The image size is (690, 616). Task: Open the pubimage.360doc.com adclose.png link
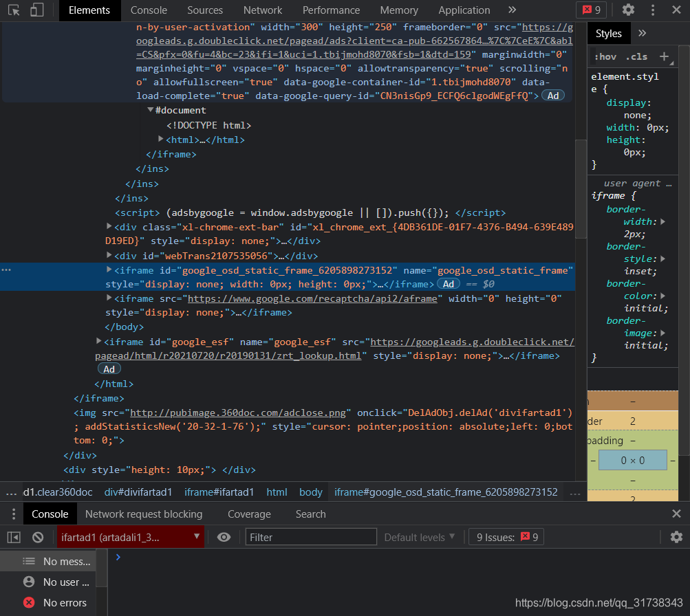click(238, 413)
